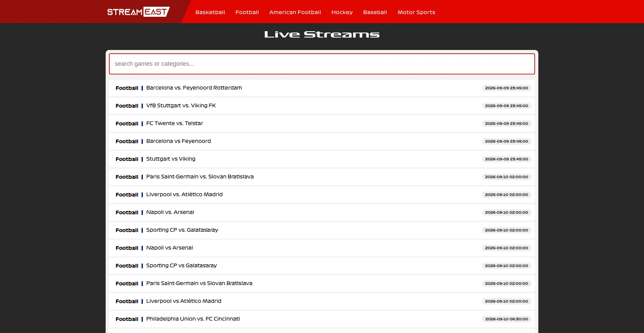Click time badge on FC Twente row

pos(506,123)
